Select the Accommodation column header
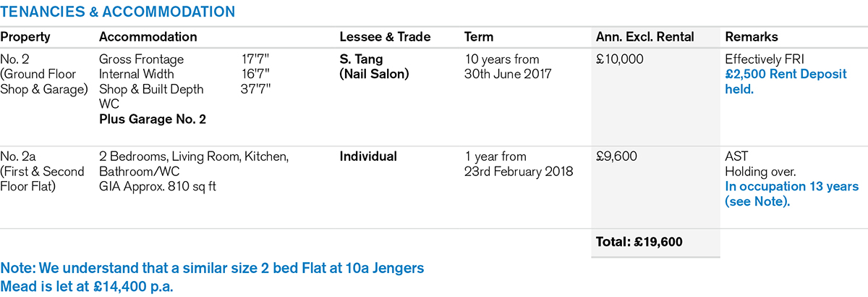The width and height of the screenshot is (868, 297). 148,37
